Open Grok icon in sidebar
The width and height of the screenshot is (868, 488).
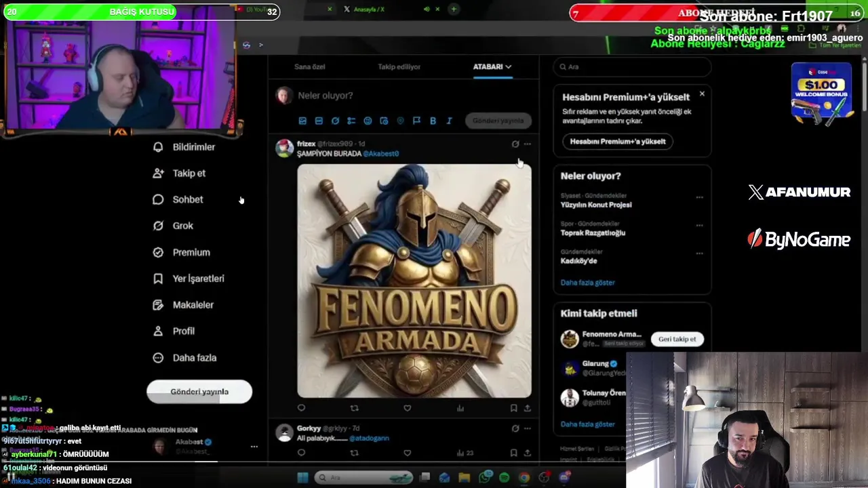pyautogui.click(x=158, y=226)
